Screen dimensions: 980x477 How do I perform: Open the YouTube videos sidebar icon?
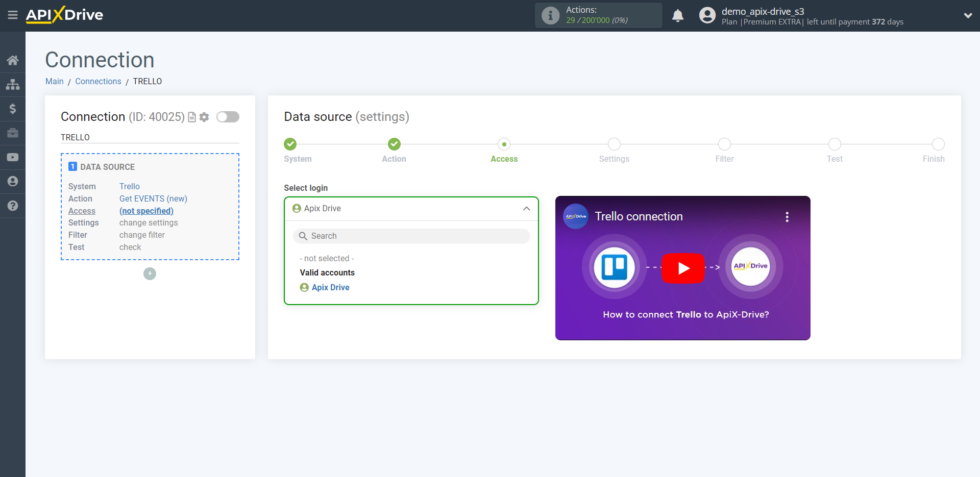coord(13,157)
